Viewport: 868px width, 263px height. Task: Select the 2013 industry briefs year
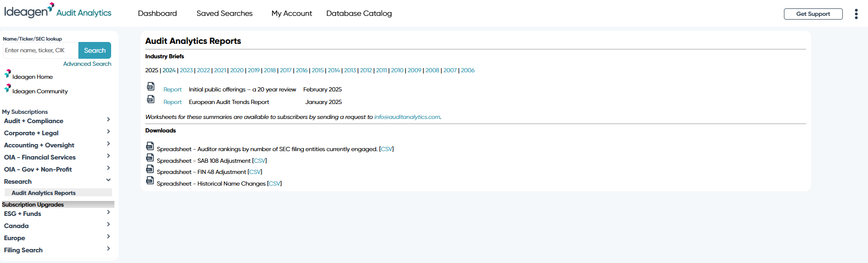[350, 70]
